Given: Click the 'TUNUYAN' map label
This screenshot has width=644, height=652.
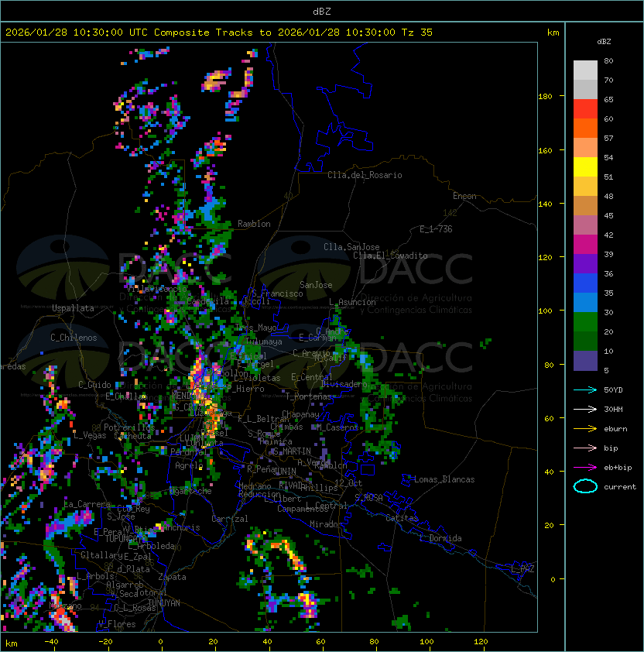Looking at the screenshot, I should (x=164, y=603).
